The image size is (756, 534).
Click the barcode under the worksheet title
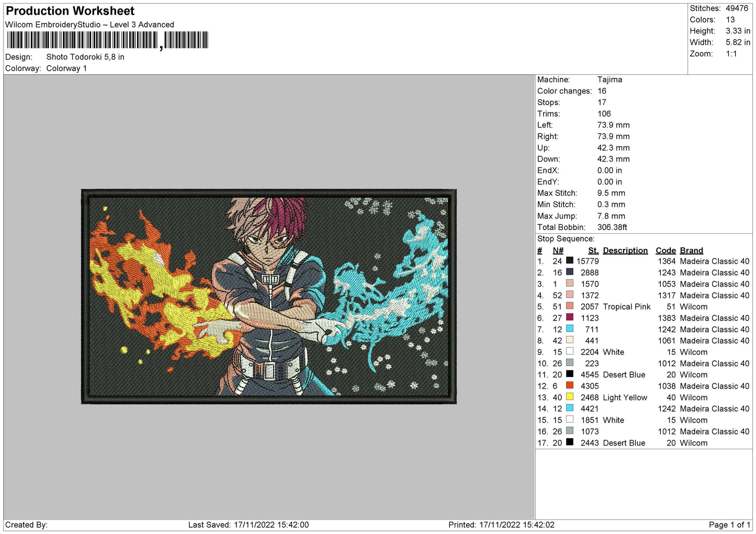coord(107,40)
